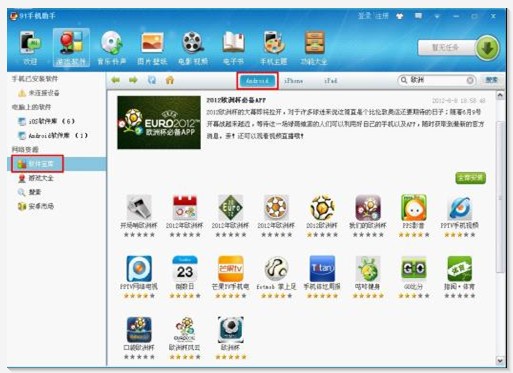Open the 口袋欧洲杯 app icon
The height and width of the screenshot is (373, 513).
(x=139, y=330)
